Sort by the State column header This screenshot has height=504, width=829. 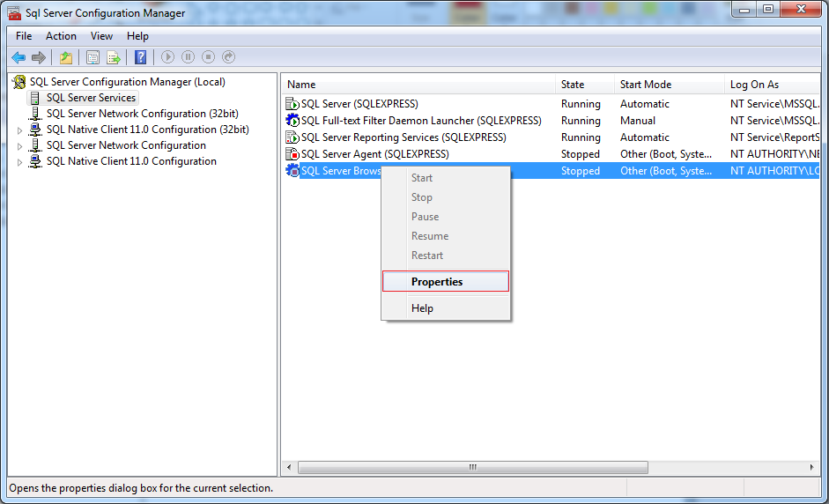pos(584,85)
